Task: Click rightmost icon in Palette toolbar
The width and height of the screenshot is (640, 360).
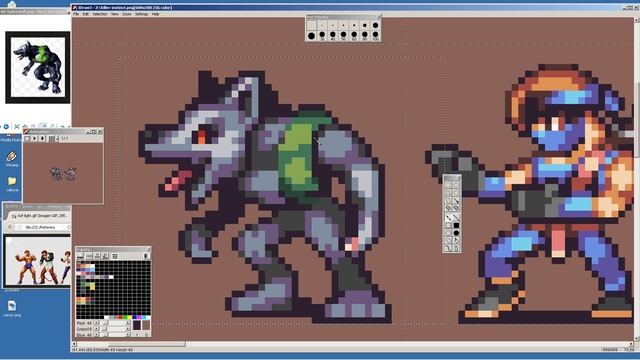Action: tap(146, 256)
